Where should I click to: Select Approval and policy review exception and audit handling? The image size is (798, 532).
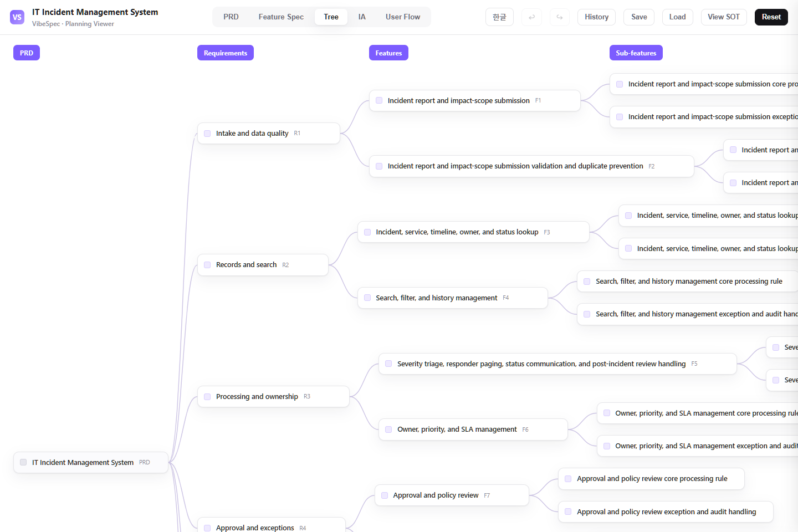[666, 511]
